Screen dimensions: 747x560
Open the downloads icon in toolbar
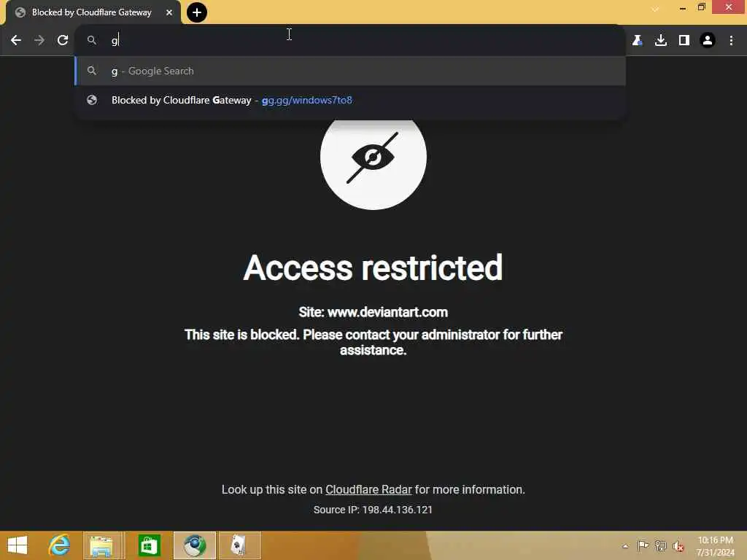click(661, 41)
